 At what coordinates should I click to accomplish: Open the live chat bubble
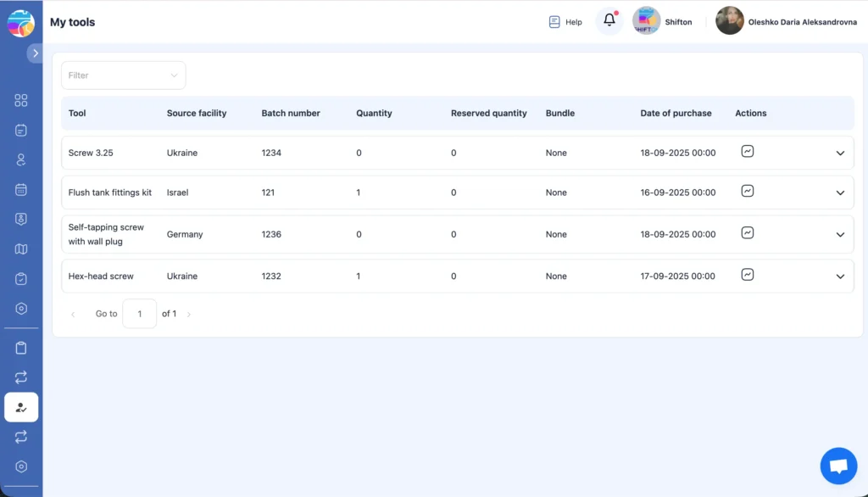[838, 465]
